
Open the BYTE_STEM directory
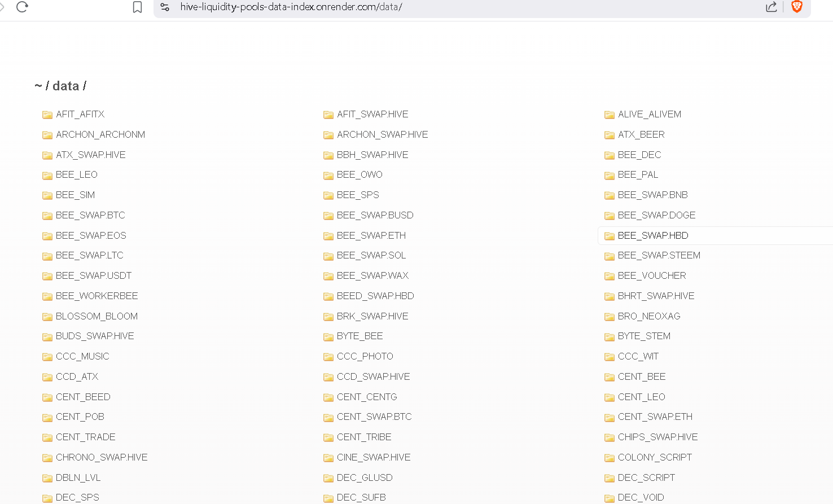click(644, 336)
